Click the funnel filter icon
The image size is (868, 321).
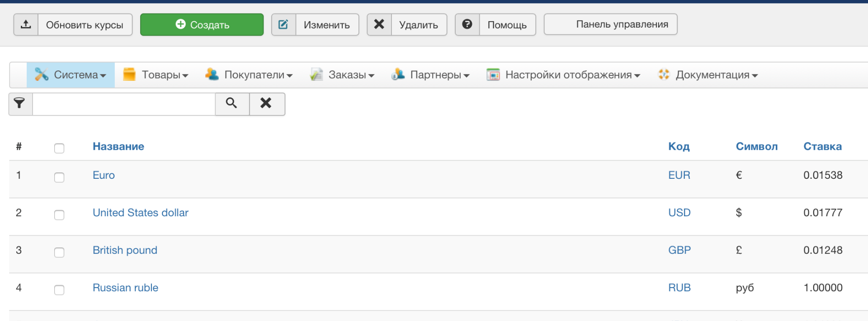[x=20, y=104]
